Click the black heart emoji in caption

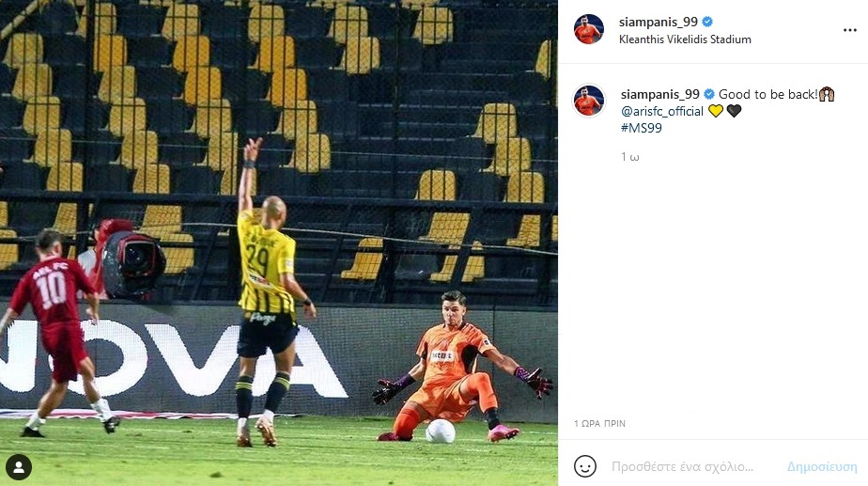pyautogui.click(x=734, y=111)
